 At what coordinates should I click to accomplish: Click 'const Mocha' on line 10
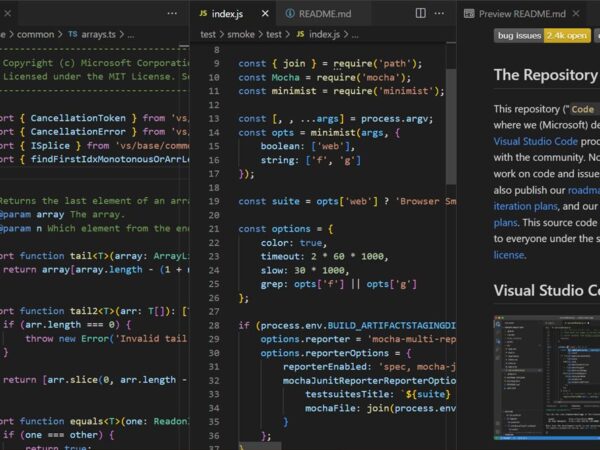[x=269, y=77]
